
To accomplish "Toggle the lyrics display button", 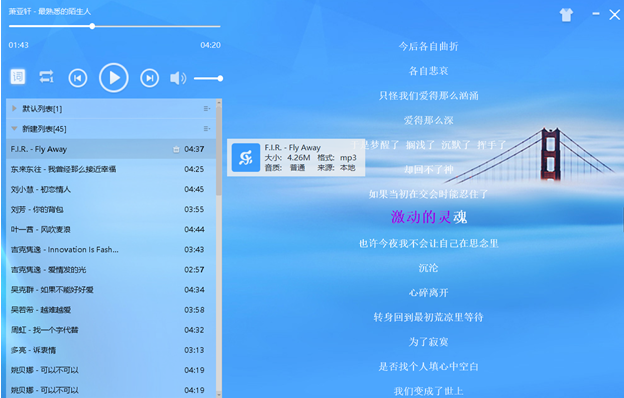I will pyautogui.click(x=18, y=76).
